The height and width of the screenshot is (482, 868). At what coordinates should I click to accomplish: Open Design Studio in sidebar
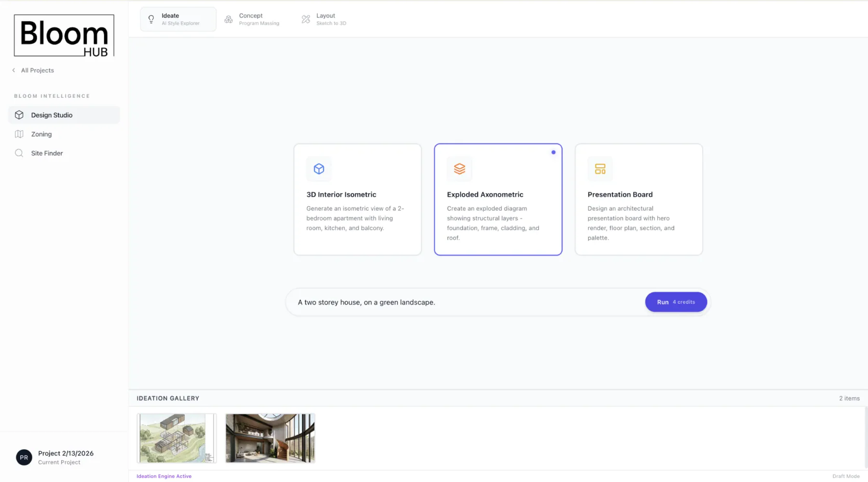(x=64, y=115)
